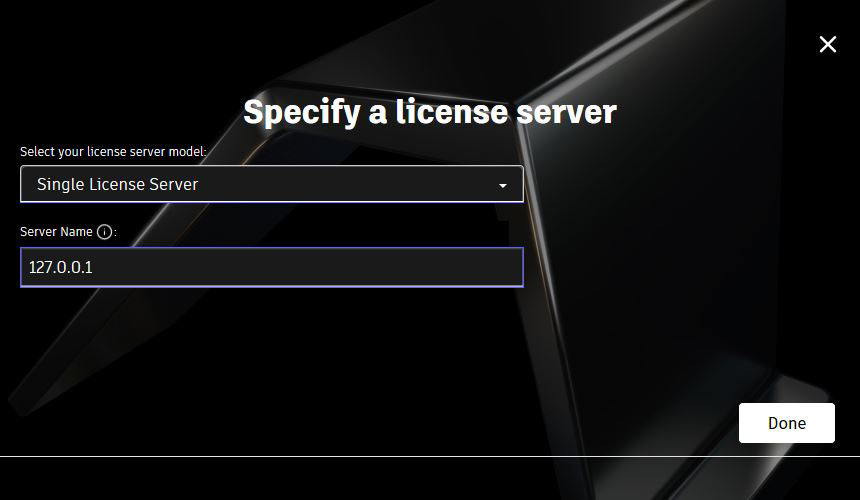Image resolution: width=860 pixels, height=500 pixels.
Task: Confirm server settings with Done
Action: click(787, 423)
